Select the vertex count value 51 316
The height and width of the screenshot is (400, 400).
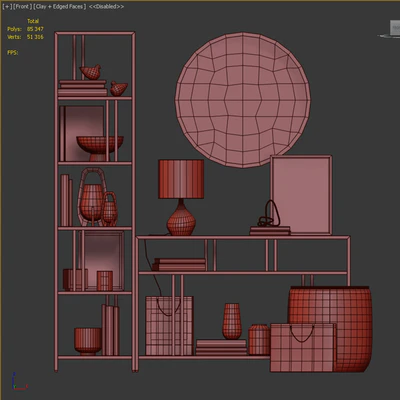pyautogui.click(x=35, y=37)
